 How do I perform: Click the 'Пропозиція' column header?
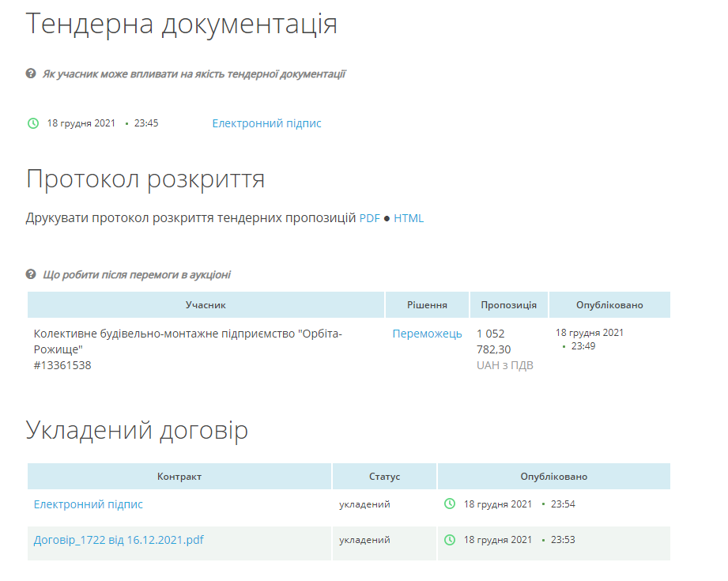[508, 305]
